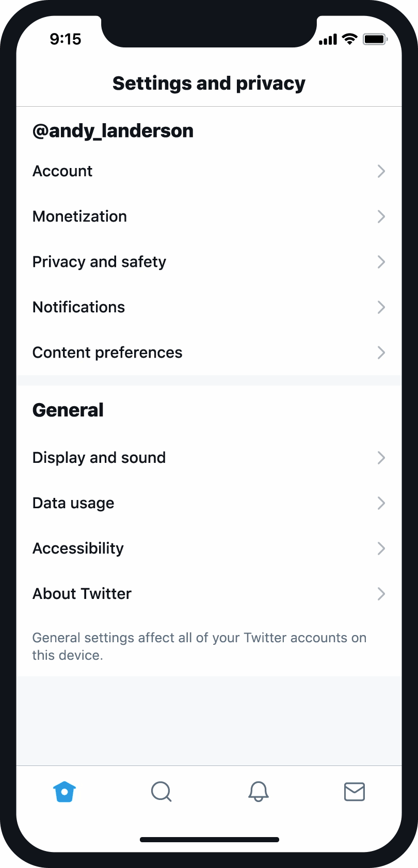Screen dimensions: 418x868
Task: Tap the About Twitter chevron arrow
Action: [x=381, y=594]
